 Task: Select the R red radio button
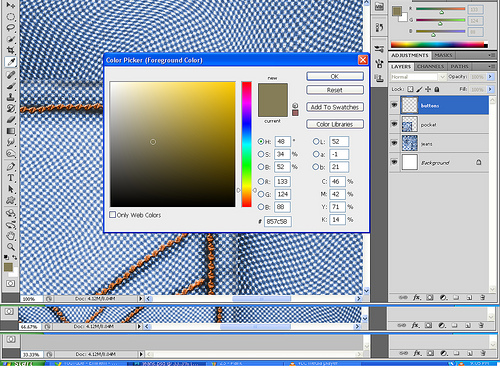point(261,181)
